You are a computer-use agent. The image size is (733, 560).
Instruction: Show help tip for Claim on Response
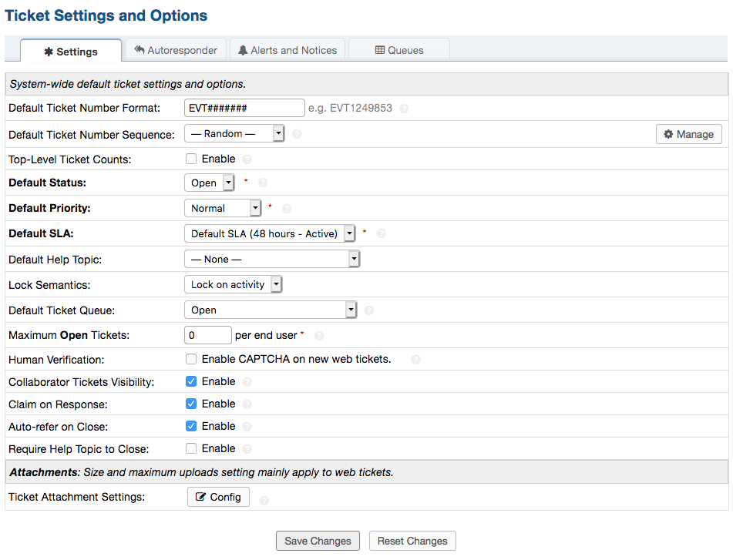[x=247, y=404]
